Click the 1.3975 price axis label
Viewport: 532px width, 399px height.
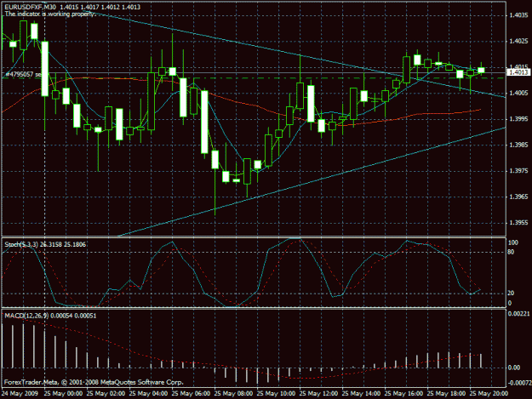pyautogui.click(x=518, y=171)
